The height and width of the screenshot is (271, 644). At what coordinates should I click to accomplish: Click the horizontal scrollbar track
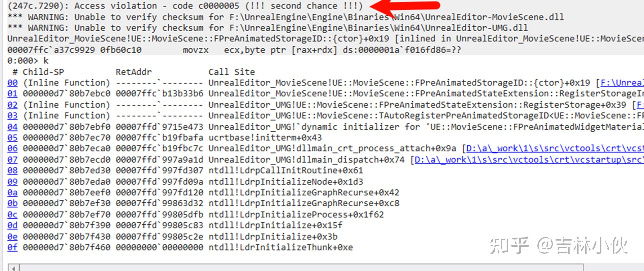coord(300,268)
